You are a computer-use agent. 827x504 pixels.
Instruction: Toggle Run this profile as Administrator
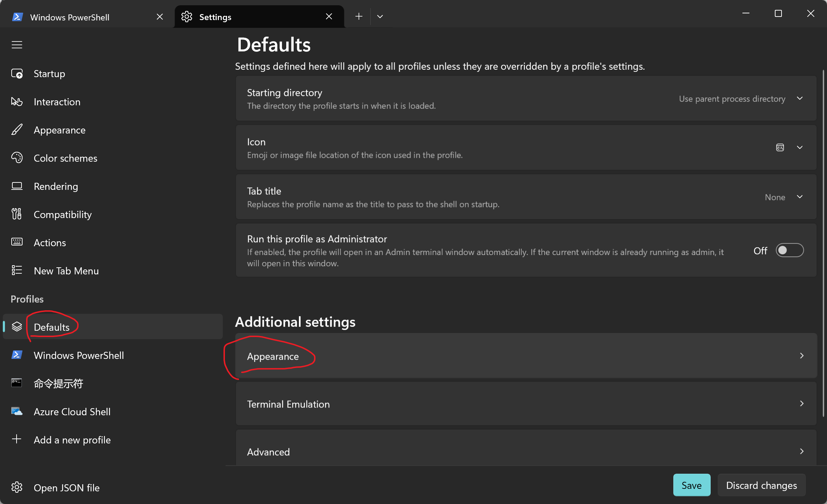tap(789, 250)
